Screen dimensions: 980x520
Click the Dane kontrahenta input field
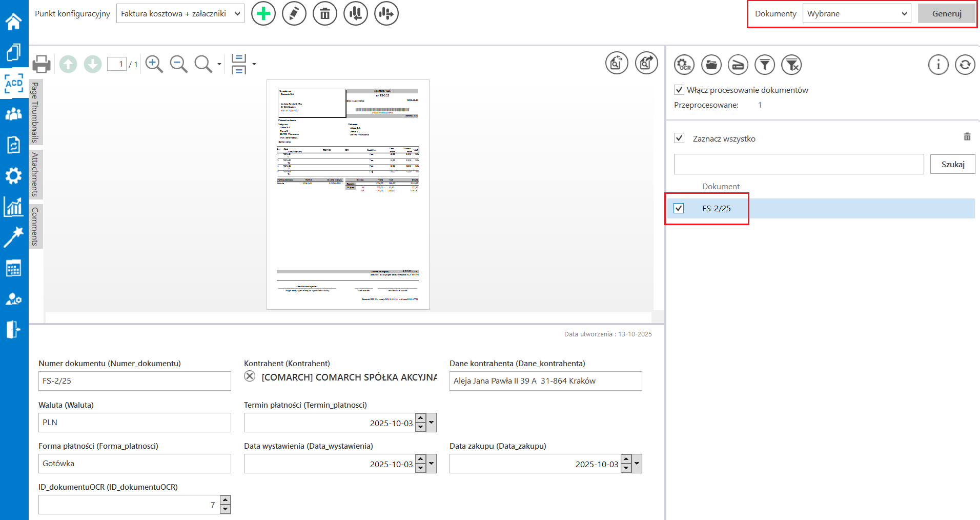pyautogui.click(x=546, y=381)
